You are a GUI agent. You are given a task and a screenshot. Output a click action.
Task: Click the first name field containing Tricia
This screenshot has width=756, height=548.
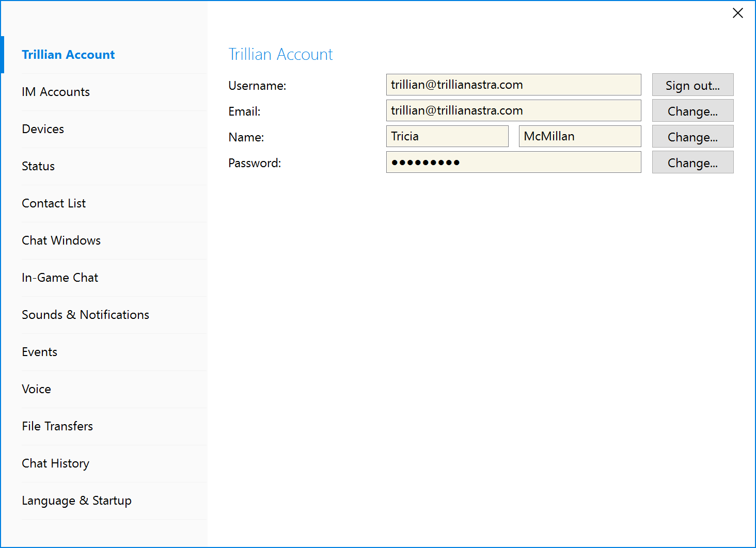click(447, 136)
